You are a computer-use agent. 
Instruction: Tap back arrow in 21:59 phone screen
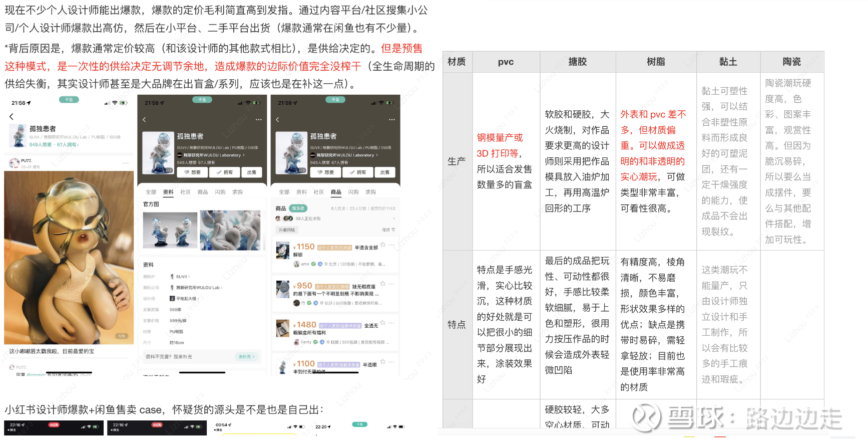point(277,119)
